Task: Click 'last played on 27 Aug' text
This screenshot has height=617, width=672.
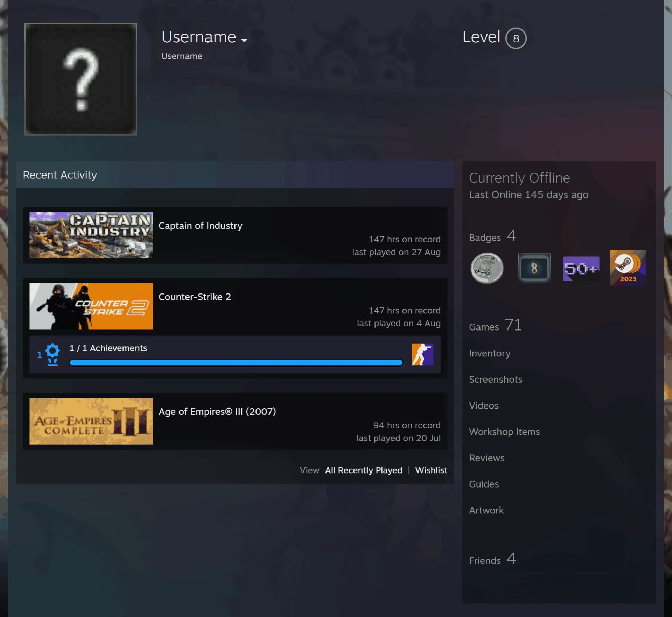Action: click(396, 252)
